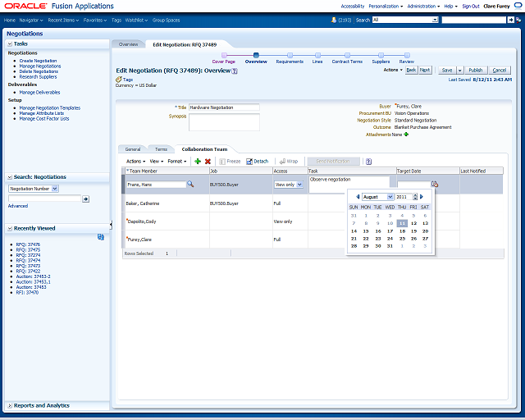Click the Title input field
Viewport: 525px width, 420px height.
tap(224, 107)
